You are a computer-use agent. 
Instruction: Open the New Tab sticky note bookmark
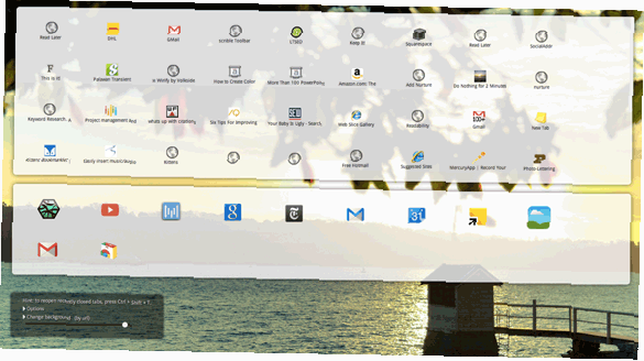pos(540,121)
